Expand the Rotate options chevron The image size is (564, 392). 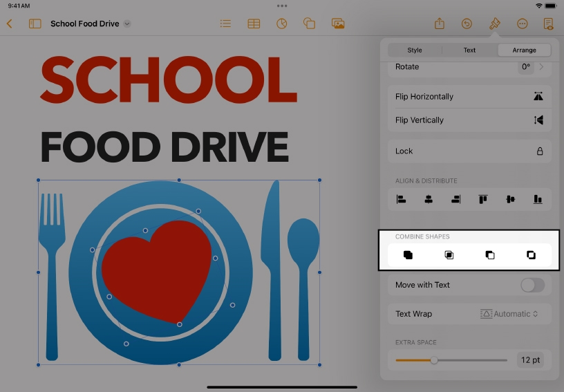[x=541, y=67]
